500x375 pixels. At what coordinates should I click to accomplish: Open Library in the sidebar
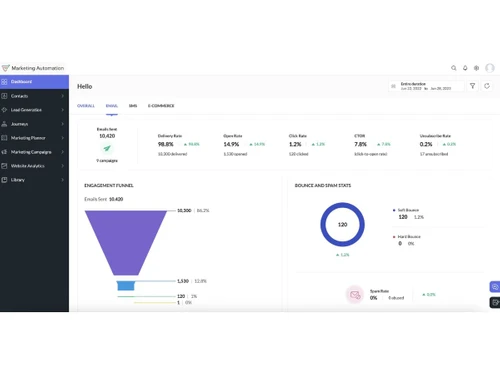34,180
